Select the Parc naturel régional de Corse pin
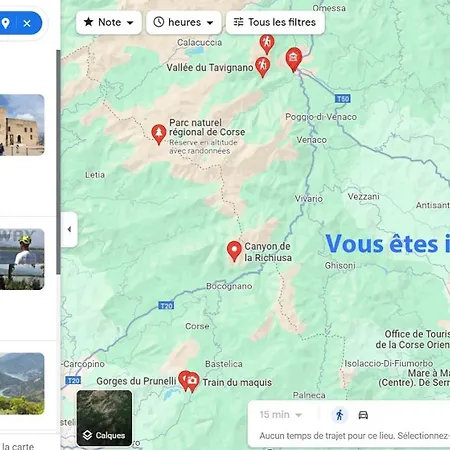 (x=159, y=134)
